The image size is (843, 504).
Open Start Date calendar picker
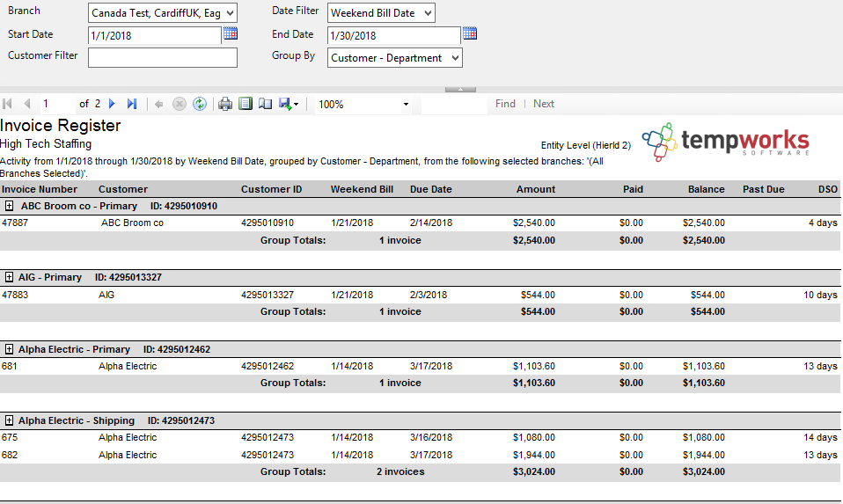(230, 33)
